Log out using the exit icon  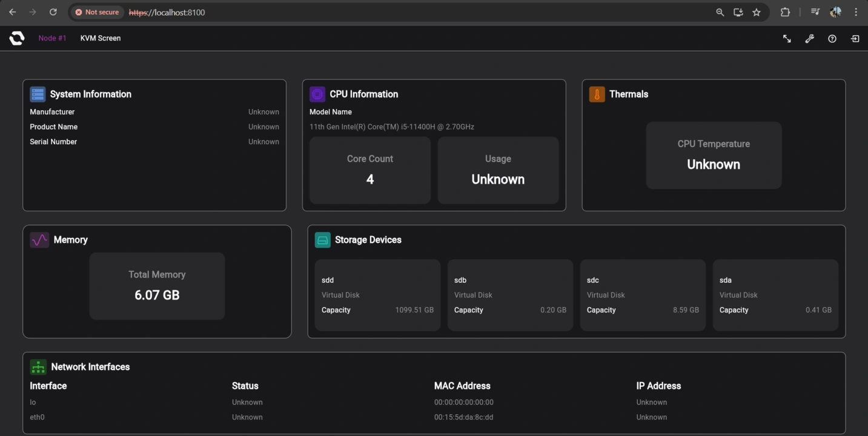pyautogui.click(x=855, y=38)
